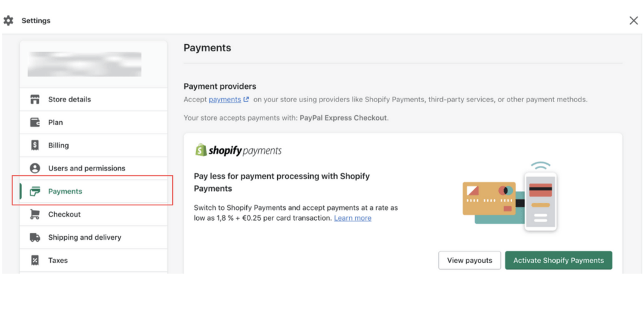Open the Checkout settings page
Image resolution: width=644 pixels, height=315 pixels.
tap(64, 214)
